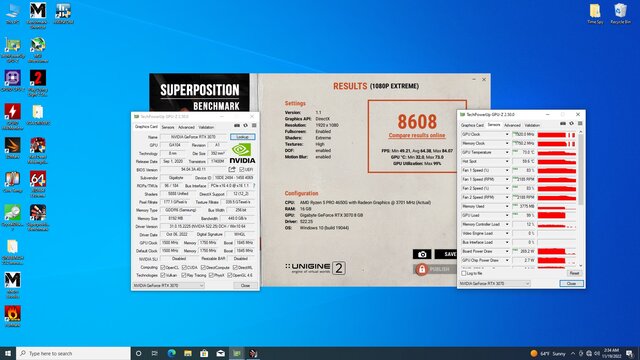The width and height of the screenshot is (640, 360).
Task: Open hamburger menu in GPU-Z Sensors window
Action: [580, 124]
